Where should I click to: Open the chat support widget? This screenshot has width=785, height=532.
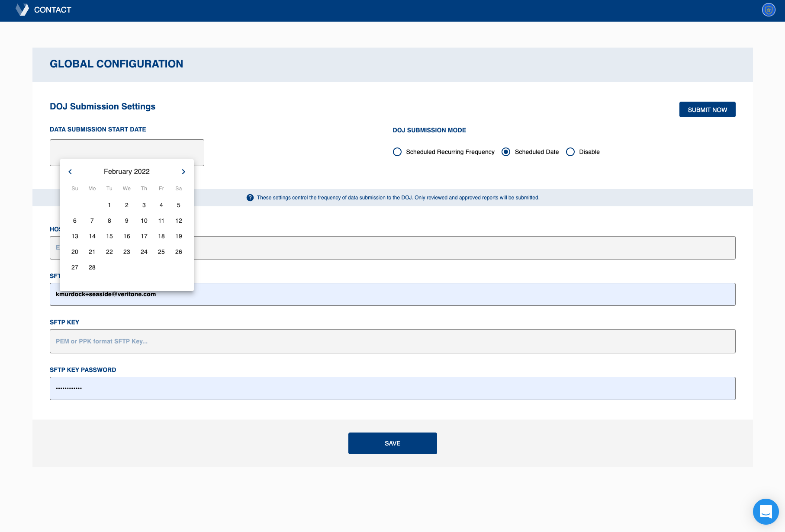point(766,512)
